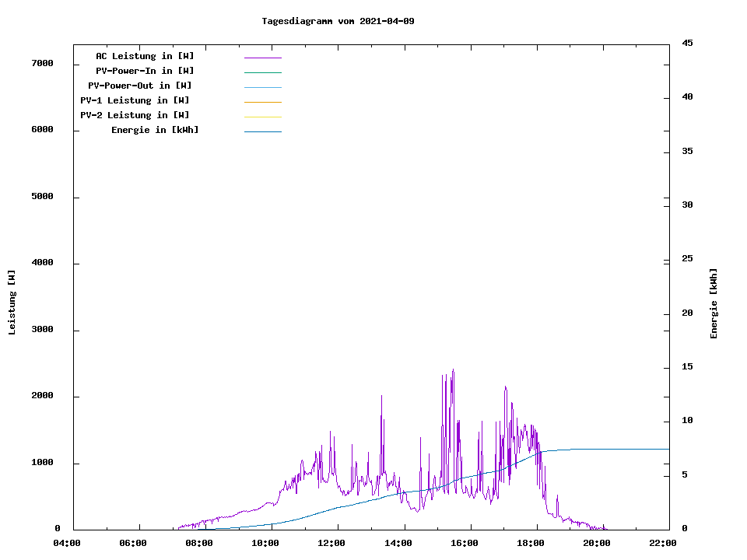Click the Energie [kWh] right axis title
Viewport: 747px width, 560px height.
[714, 303]
